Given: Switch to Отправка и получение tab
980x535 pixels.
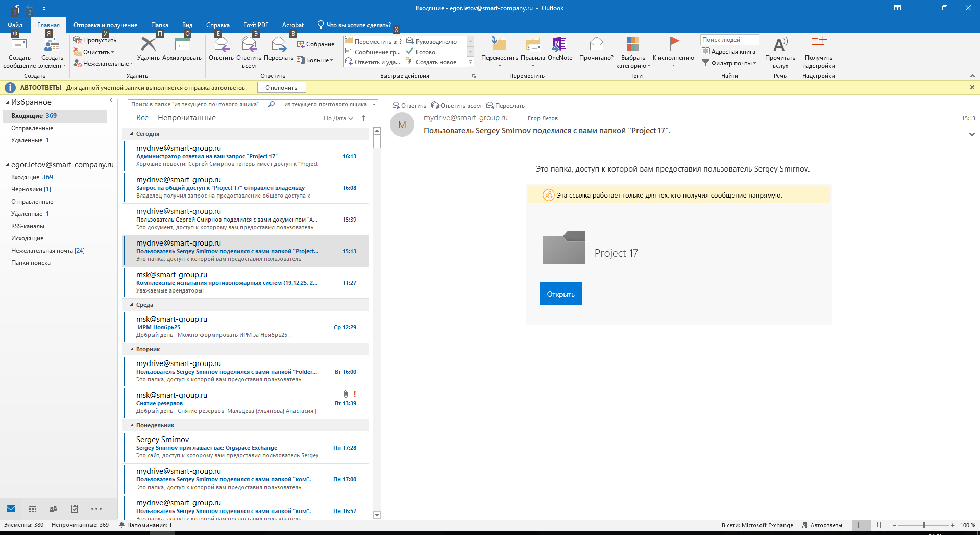Looking at the screenshot, I should click(x=105, y=25).
